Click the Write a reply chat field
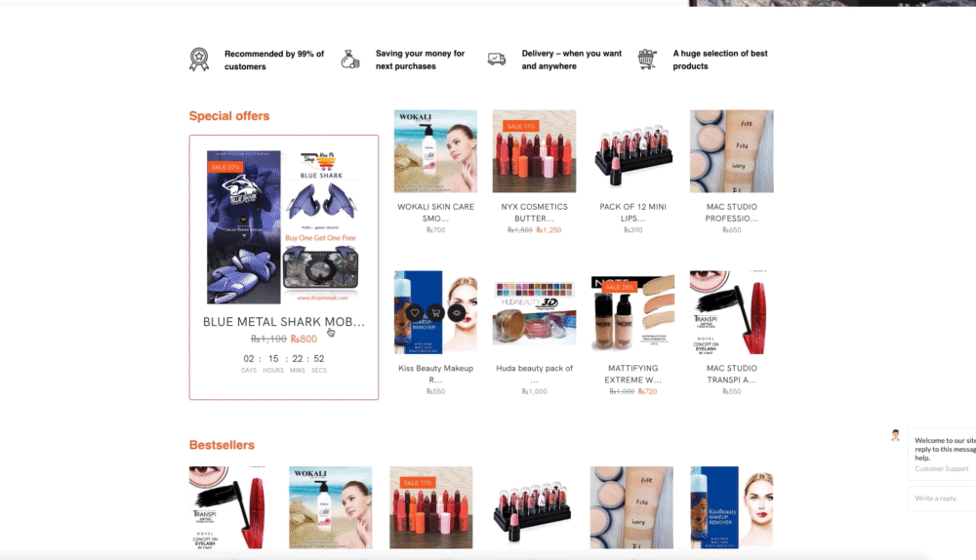The width and height of the screenshot is (976, 560). tap(942, 499)
